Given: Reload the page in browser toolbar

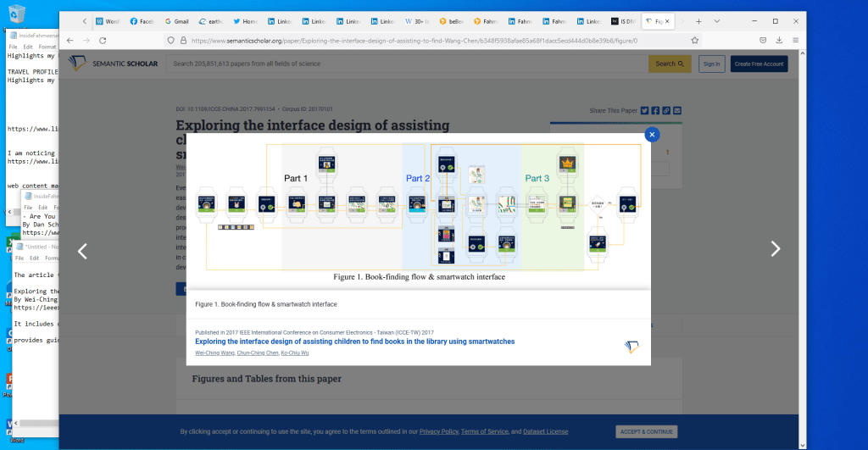Looking at the screenshot, I should tap(103, 40).
